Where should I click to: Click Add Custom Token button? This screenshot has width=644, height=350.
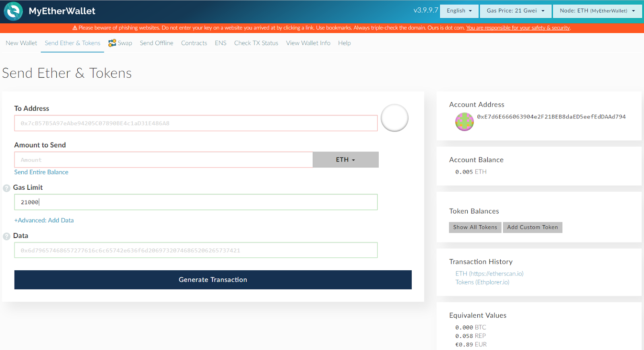[533, 227]
